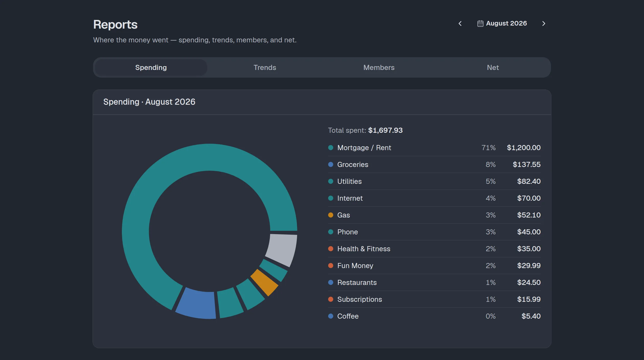Click the Reports page heading
This screenshot has width=644, height=360.
[x=115, y=25]
